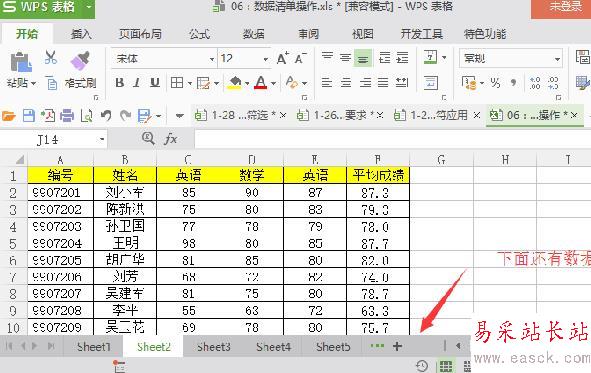Click the distributed alignment icon
The height and width of the screenshot is (373, 591).
402,83
